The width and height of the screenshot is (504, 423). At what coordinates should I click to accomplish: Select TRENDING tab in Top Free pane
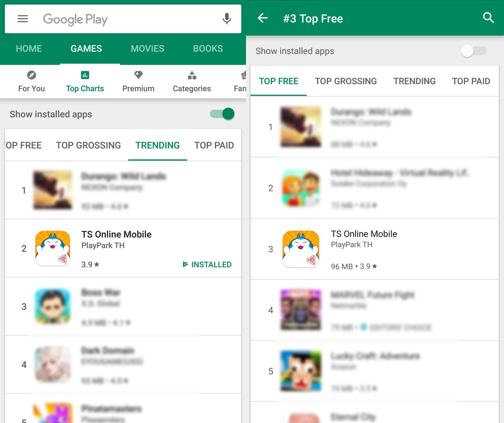(x=414, y=81)
